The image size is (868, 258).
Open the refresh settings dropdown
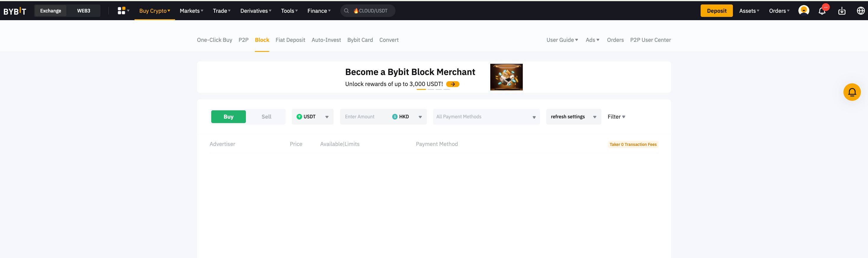(x=573, y=117)
